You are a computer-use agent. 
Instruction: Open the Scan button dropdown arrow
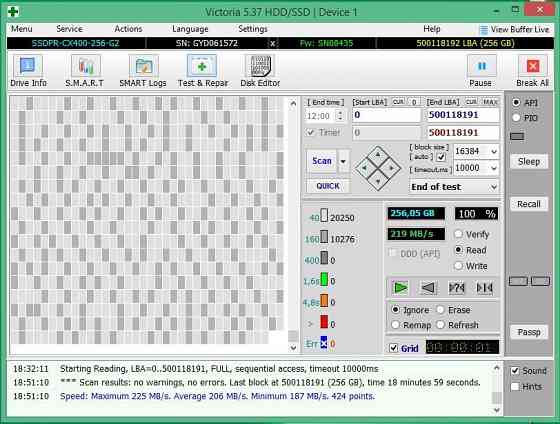point(343,161)
